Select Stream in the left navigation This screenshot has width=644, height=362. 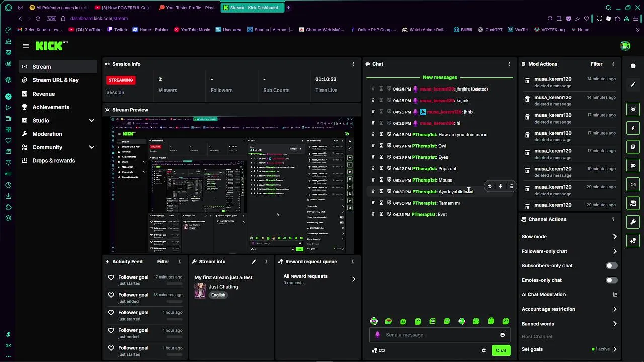point(58,67)
